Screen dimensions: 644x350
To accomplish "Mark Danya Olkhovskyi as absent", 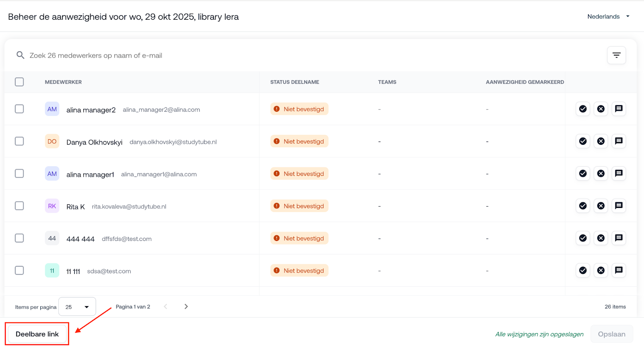I will tap(601, 141).
